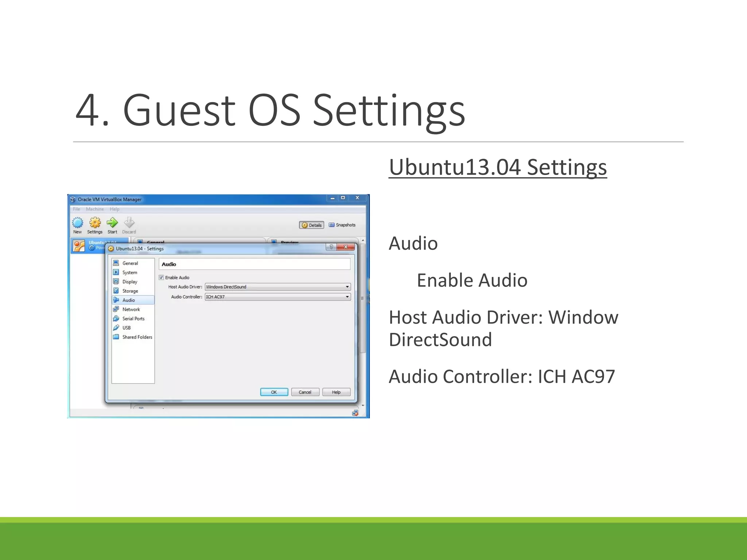Select the USB settings category
The image size is (747, 560).
[x=133, y=328]
